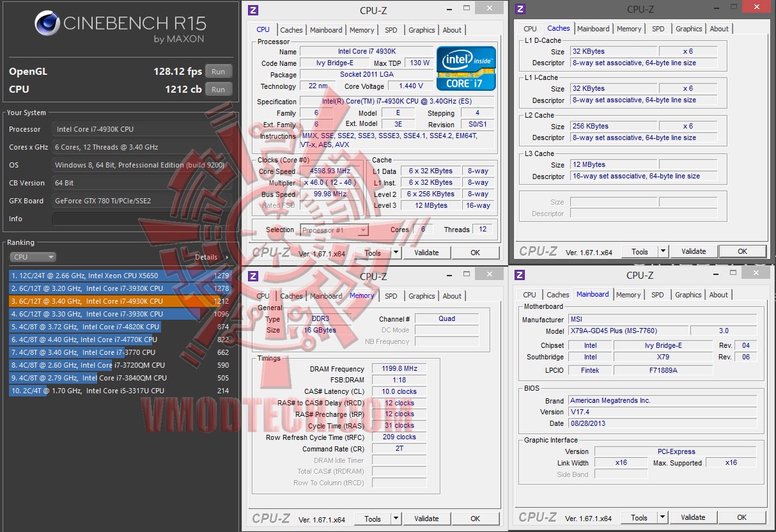The height and width of the screenshot is (532, 776).
Task: Click OK in the CPU-Z Mainboard window
Action: tap(741, 517)
